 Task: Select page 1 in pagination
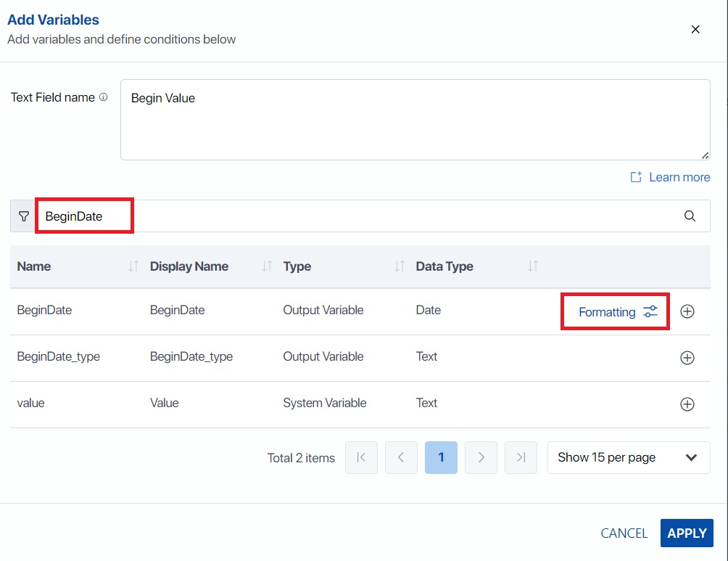(441, 457)
